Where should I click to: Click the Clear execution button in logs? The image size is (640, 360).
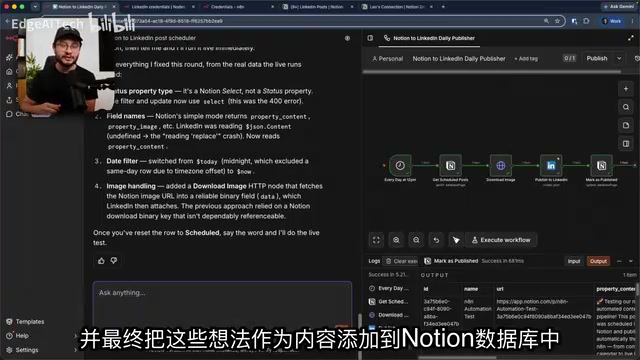point(402,261)
